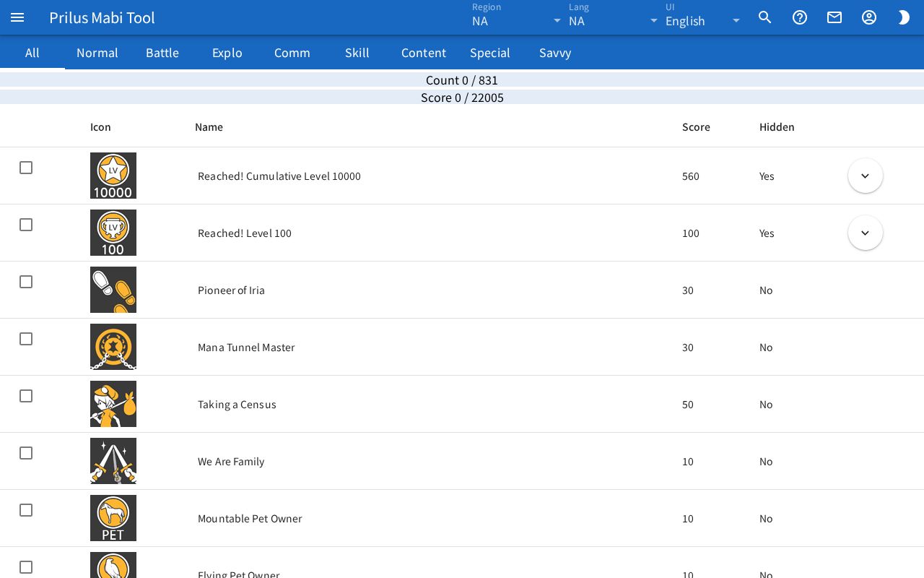Viewport: 924px width, 578px height.
Task: Click the search magnifier icon
Action: tap(765, 17)
